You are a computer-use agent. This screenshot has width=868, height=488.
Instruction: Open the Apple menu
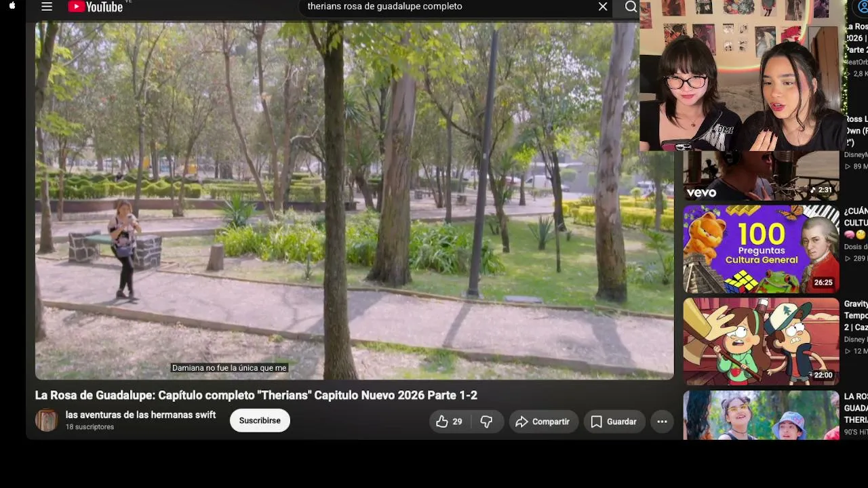pos(12,6)
